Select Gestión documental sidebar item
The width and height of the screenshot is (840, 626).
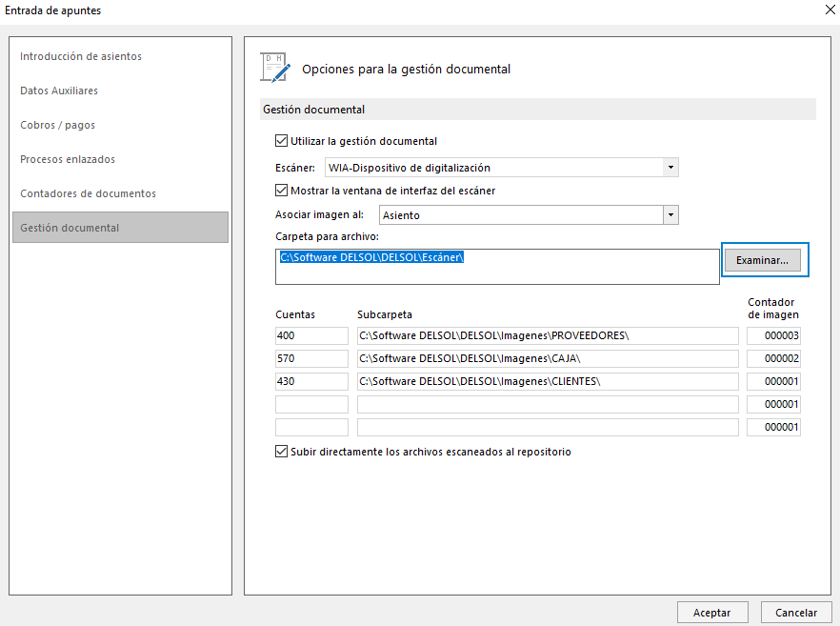tap(121, 227)
